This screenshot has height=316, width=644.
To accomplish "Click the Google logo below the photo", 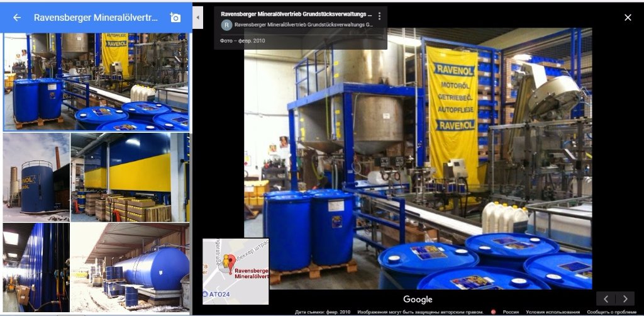I will point(418,300).
